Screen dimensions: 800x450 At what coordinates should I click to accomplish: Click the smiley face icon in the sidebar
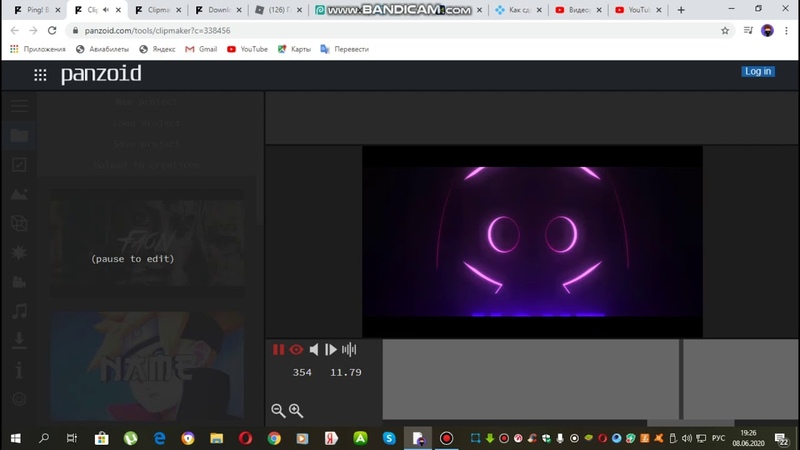click(19, 398)
